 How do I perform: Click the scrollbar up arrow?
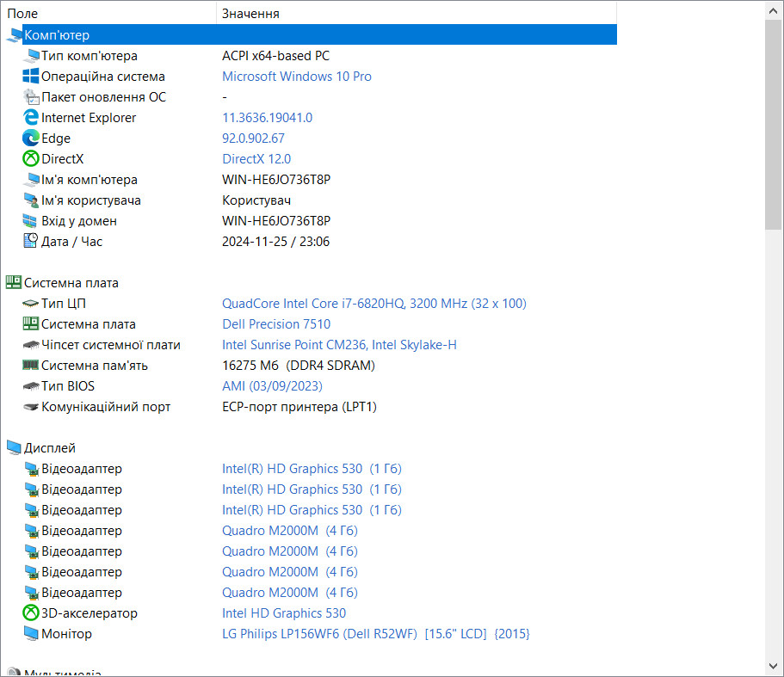(774, 10)
